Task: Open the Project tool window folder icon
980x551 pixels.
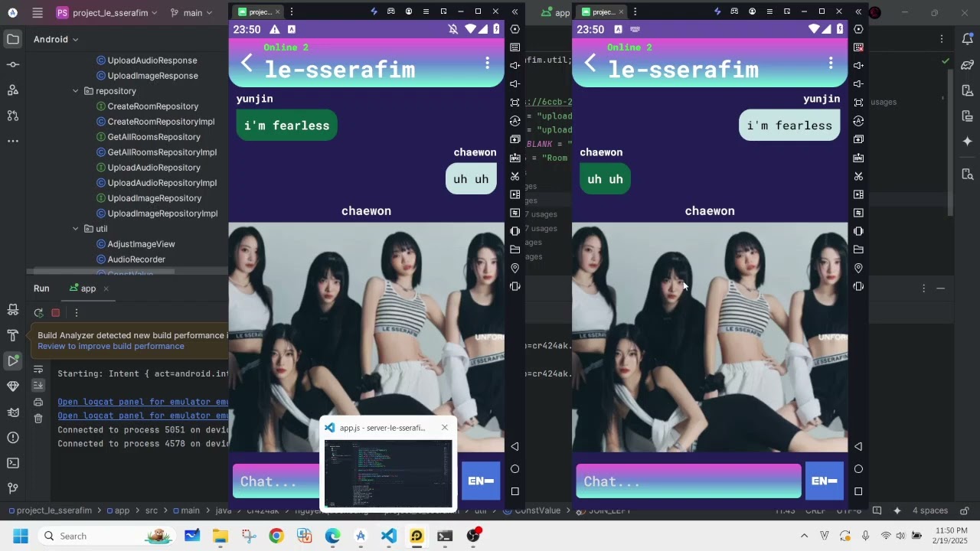Action: point(13,39)
